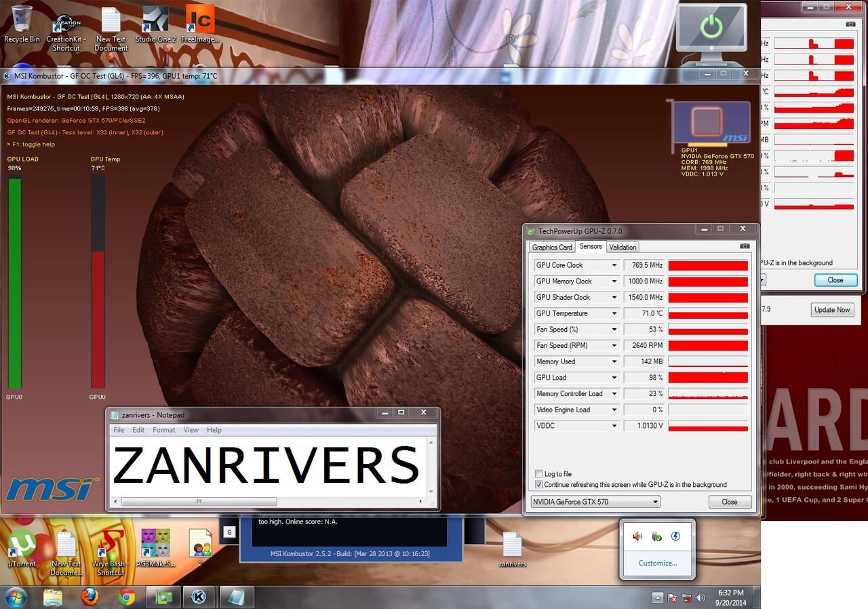Click Notepad's vertical scroll down arrow

point(431,491)
